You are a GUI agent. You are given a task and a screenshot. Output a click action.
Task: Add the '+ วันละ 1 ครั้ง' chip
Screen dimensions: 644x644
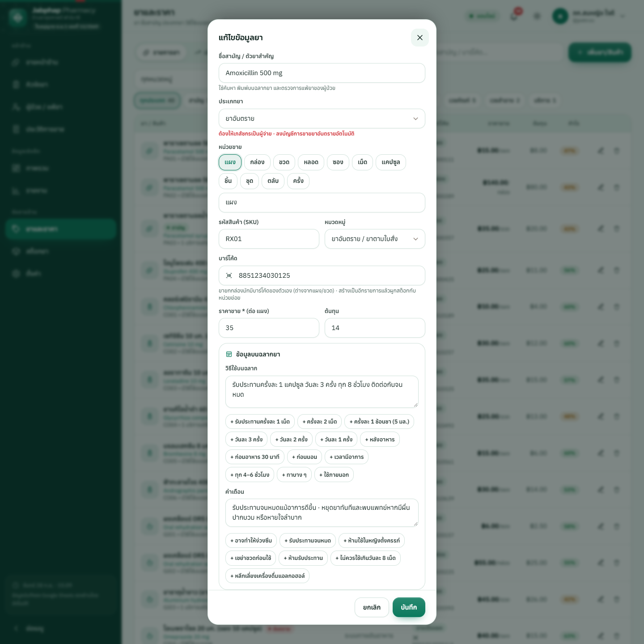(x=336, y=440)
